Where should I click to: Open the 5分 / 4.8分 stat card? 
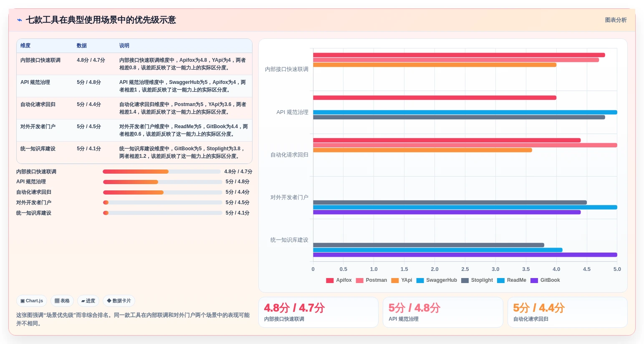443,312
